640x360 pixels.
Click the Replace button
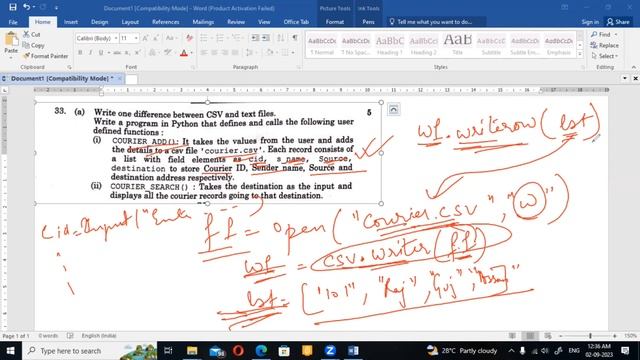(604, 45)
